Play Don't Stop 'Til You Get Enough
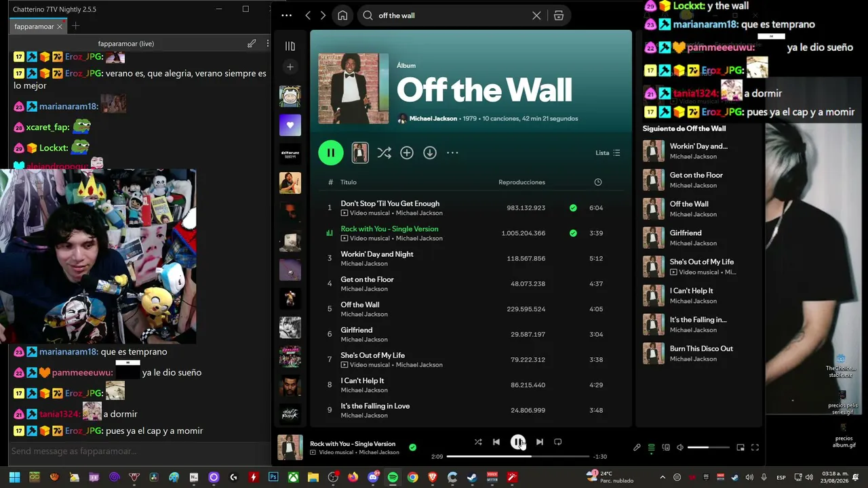Image resolution: width=868 pixels, height=488 pixels. [390, 203]
